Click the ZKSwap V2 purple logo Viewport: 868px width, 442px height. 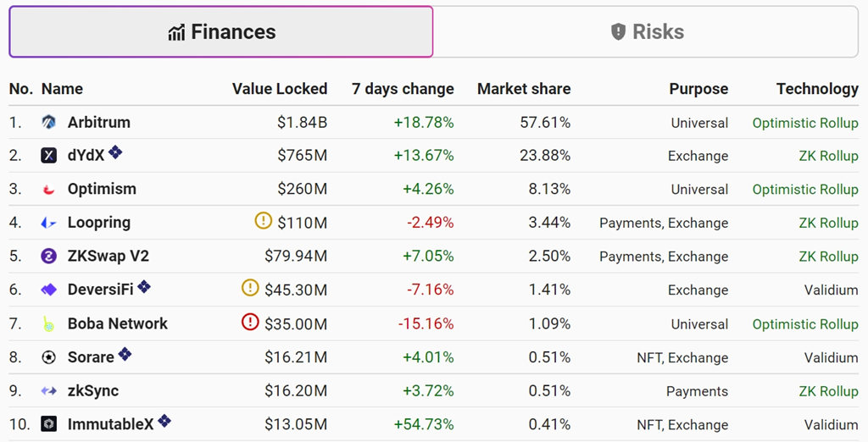[48, 256]
